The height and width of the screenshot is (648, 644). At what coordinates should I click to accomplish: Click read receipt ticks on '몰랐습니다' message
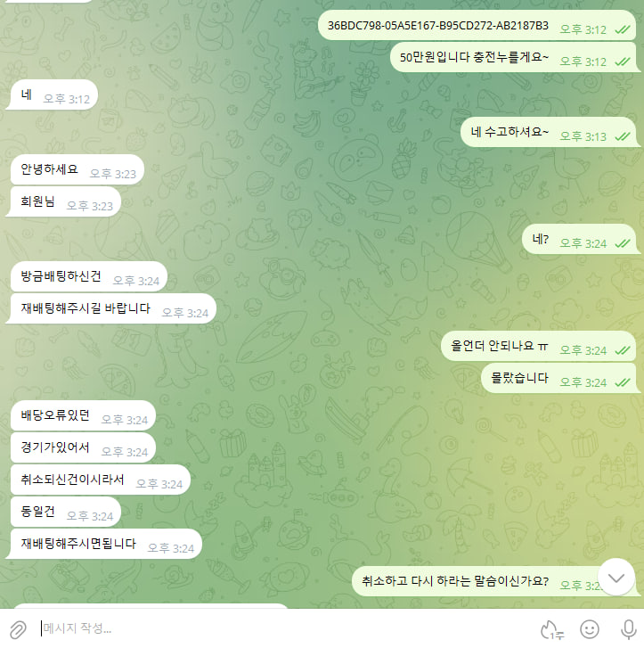pyautogui.click(x=622, y=382)
